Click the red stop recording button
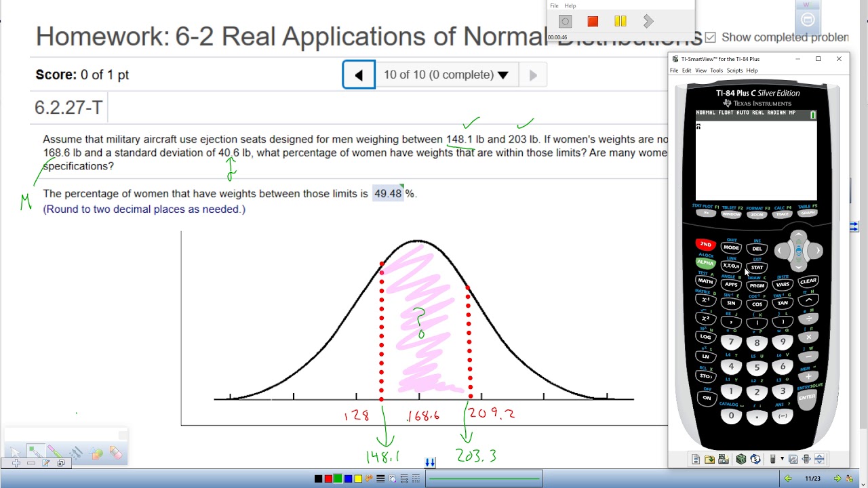Viewport: 868px width, 488px height. 593,22
